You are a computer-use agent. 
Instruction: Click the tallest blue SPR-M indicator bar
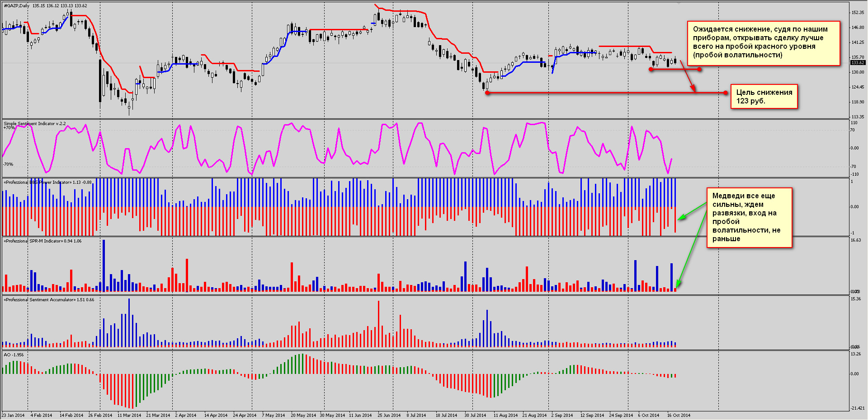(104, 266)
